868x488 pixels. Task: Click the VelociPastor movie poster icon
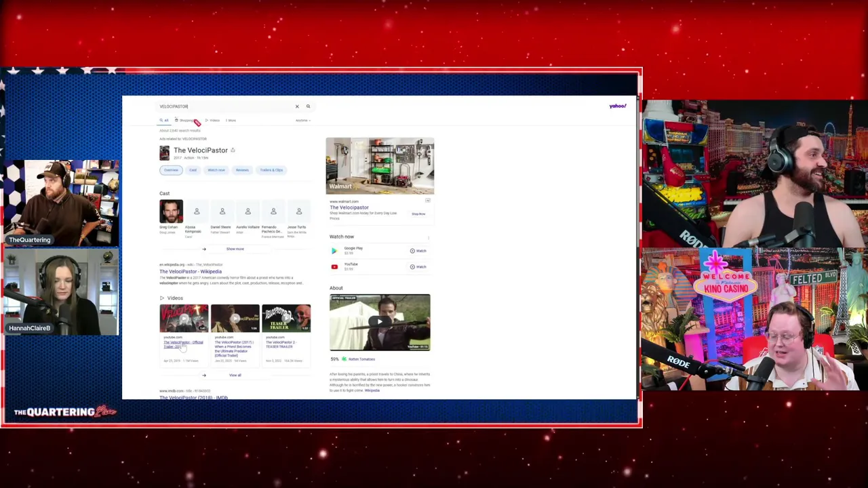pos(164,153)
